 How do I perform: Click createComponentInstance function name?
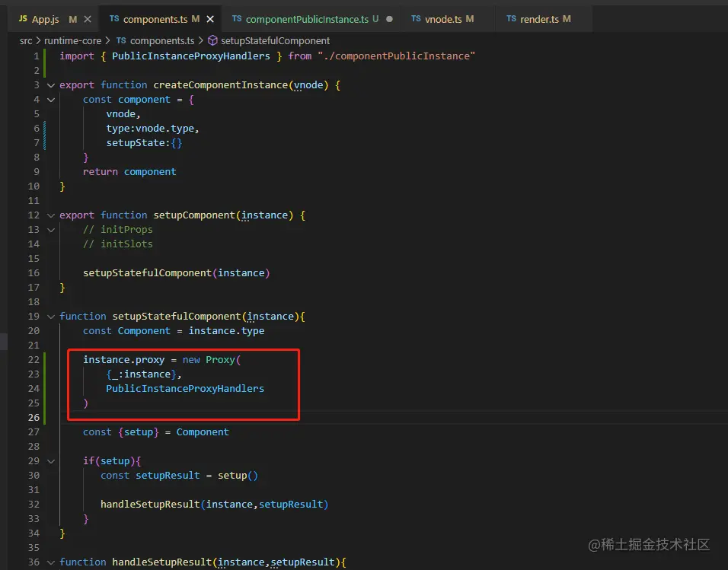pos(221,85)
